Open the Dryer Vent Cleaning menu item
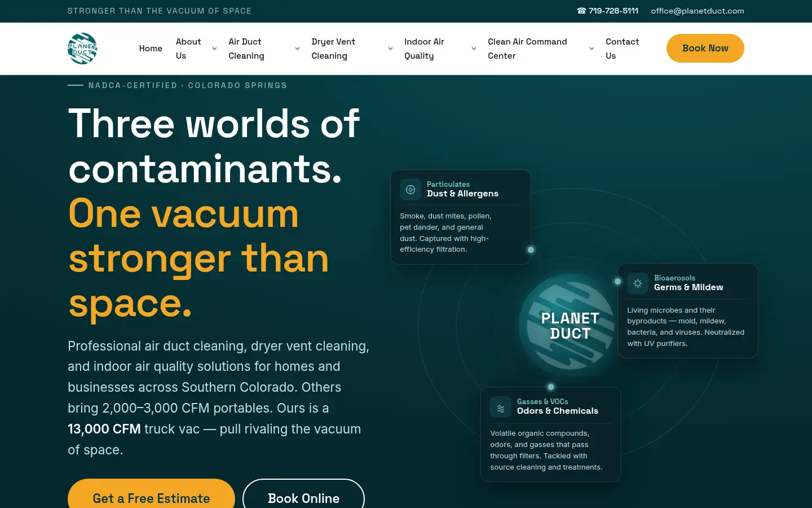This screenshot has height=508, width=812. (x=333, y=49)
